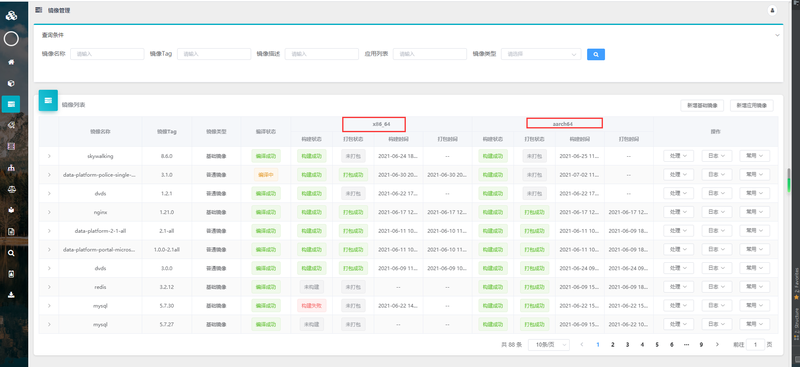800x367 pixels.
Task: Click the 新增基础镜像 button
Action: (x=702, y=106)
